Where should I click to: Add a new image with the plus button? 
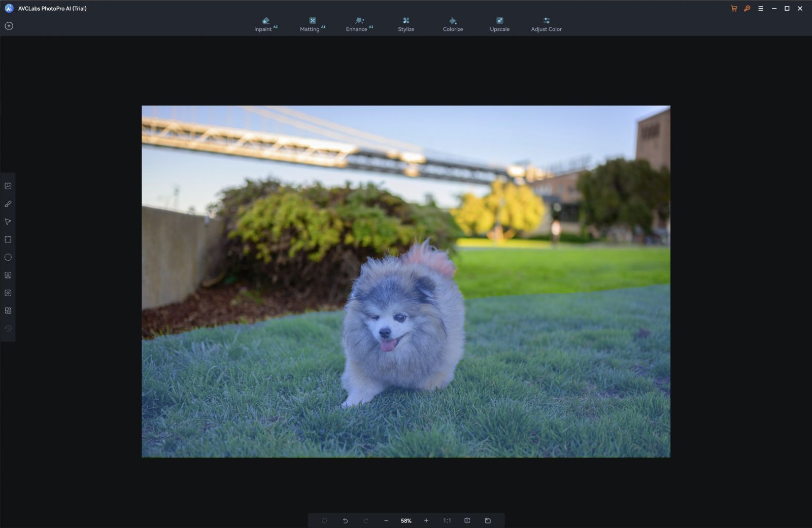click(8, 25)
